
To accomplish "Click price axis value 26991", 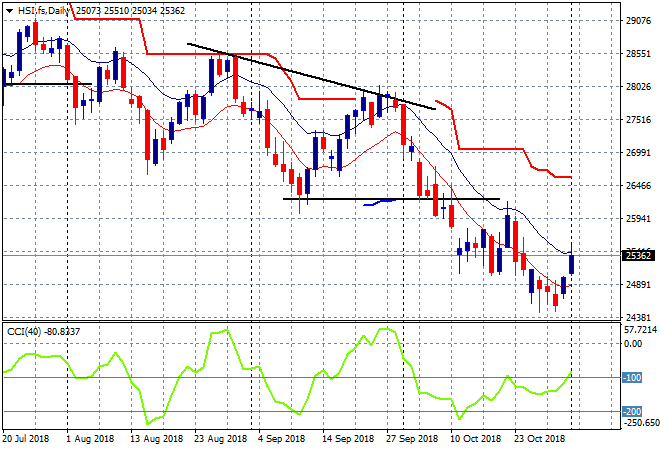I will tap(638, 153).
